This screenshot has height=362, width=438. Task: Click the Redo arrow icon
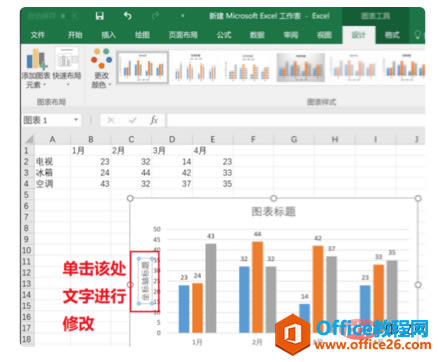click(x=155, y=16)
